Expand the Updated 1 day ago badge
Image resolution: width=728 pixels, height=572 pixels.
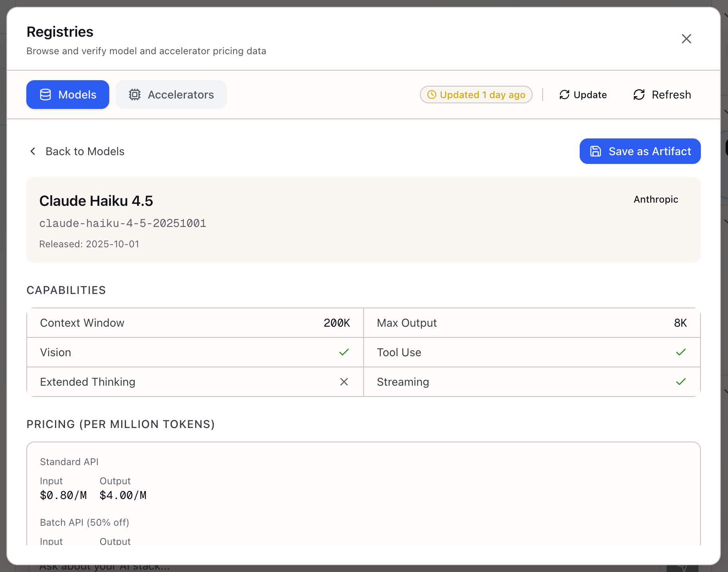pos(476,95)
